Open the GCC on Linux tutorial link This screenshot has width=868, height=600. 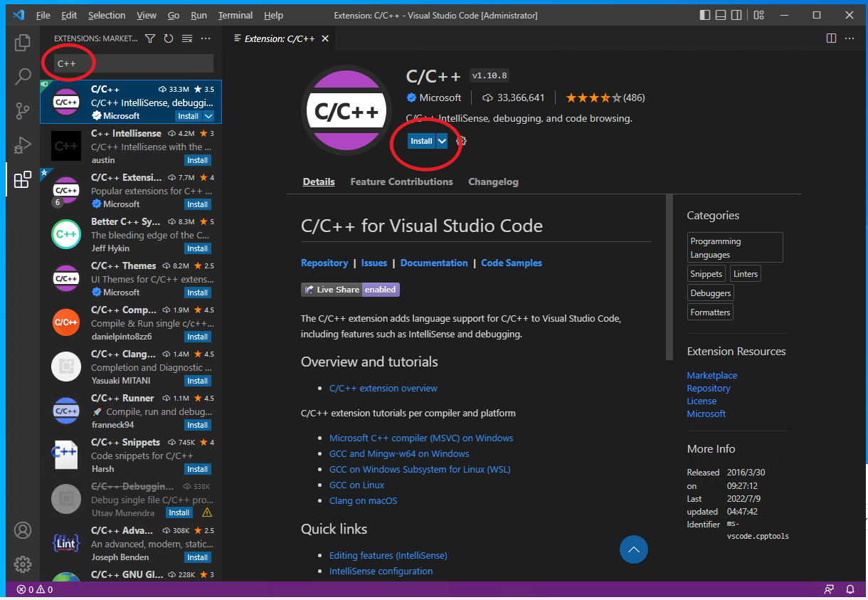click(x=356, y=485)
